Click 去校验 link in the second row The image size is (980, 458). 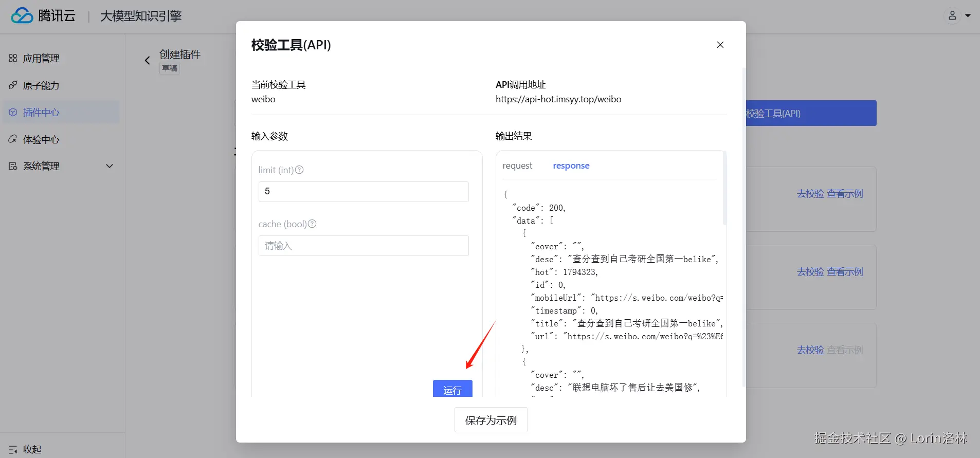tap(810, 272)
